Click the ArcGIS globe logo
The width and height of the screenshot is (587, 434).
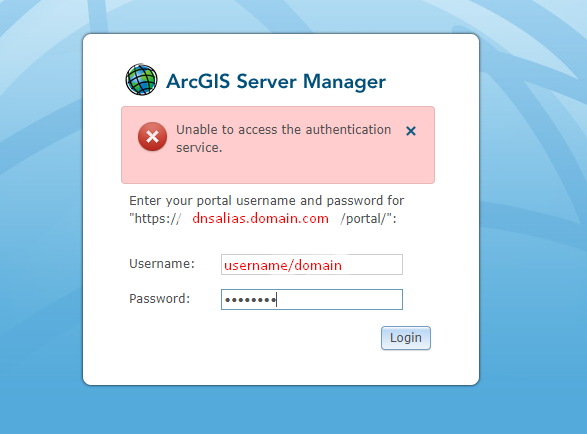[x=141, y=79]
